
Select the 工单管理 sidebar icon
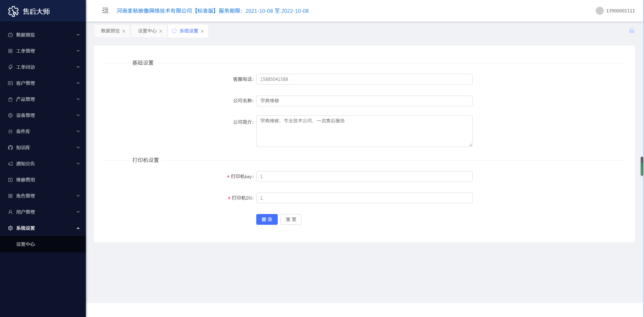point(10,51)
